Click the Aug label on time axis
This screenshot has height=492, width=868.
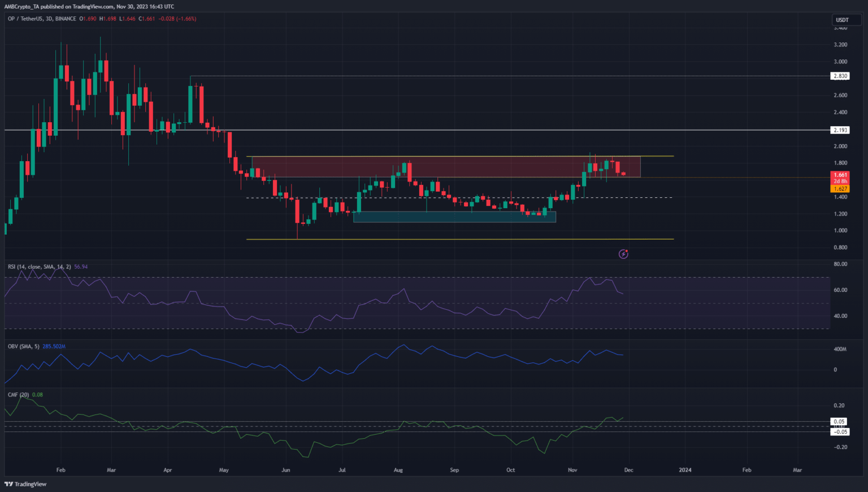[x=398, y=470]
